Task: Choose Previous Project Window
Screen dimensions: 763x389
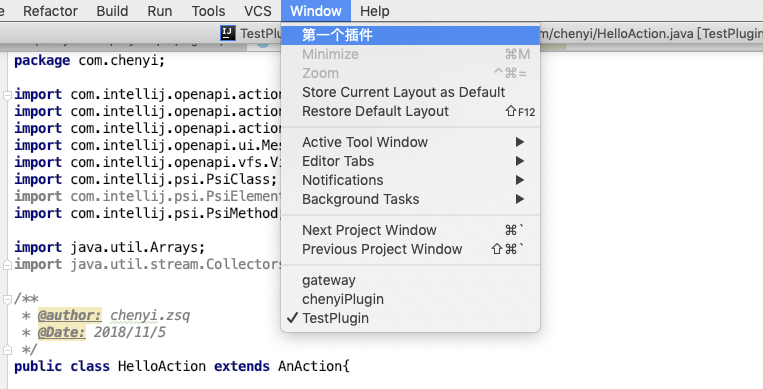Action: coord(410,249)
